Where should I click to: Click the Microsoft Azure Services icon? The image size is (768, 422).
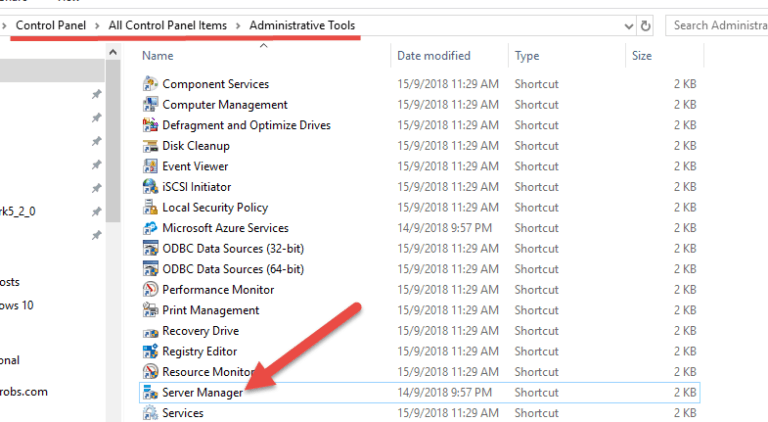[150, 228]
